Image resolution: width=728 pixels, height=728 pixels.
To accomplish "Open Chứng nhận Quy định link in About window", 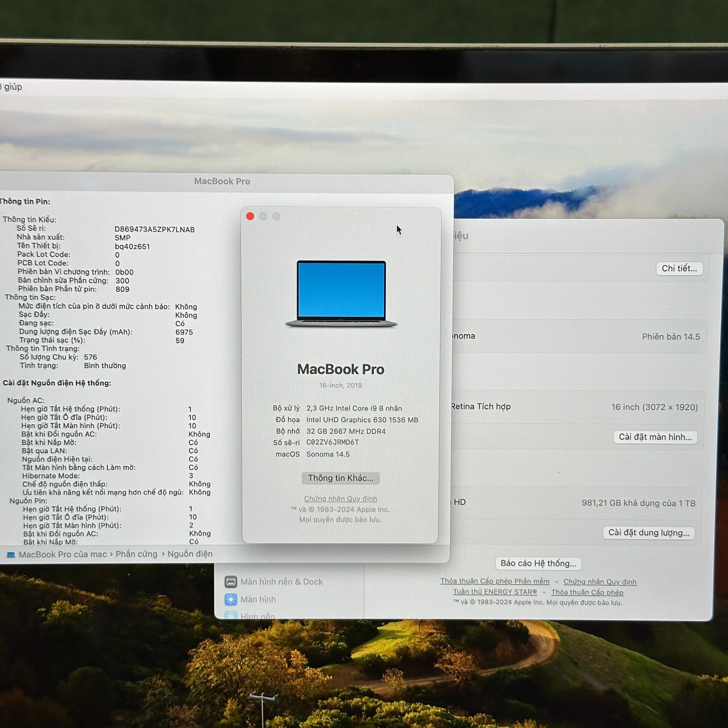I will (x=341, y=499).
